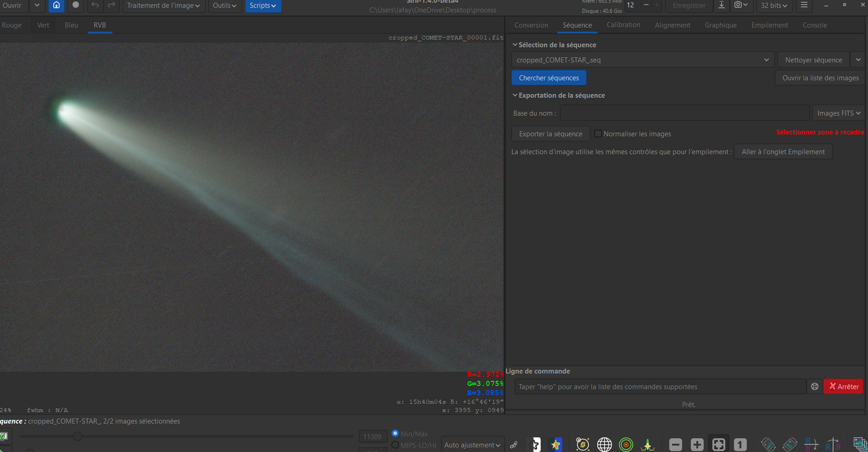This screenshot has height=452, width=868.
Task: Click the green concentric circles icon
Action: 626,444
